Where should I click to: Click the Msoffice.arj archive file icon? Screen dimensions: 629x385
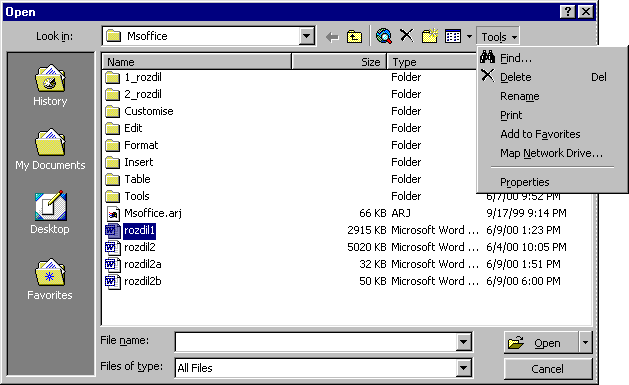[113, 214]
